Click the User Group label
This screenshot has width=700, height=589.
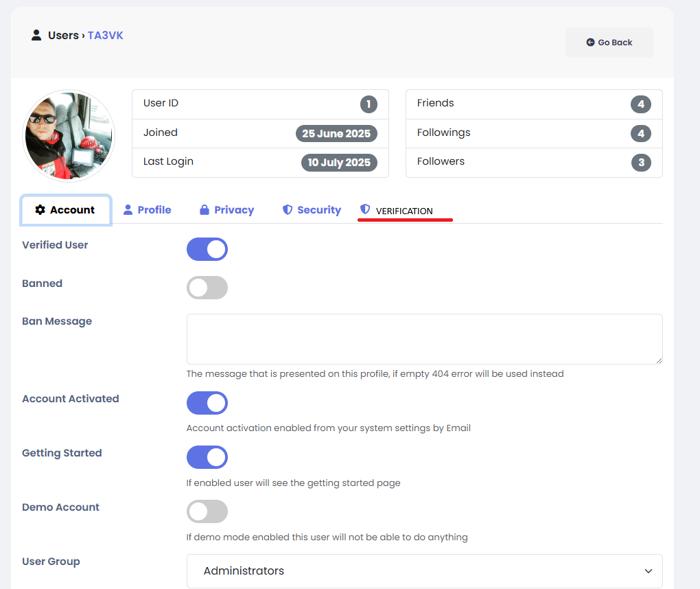pos(51,562)
